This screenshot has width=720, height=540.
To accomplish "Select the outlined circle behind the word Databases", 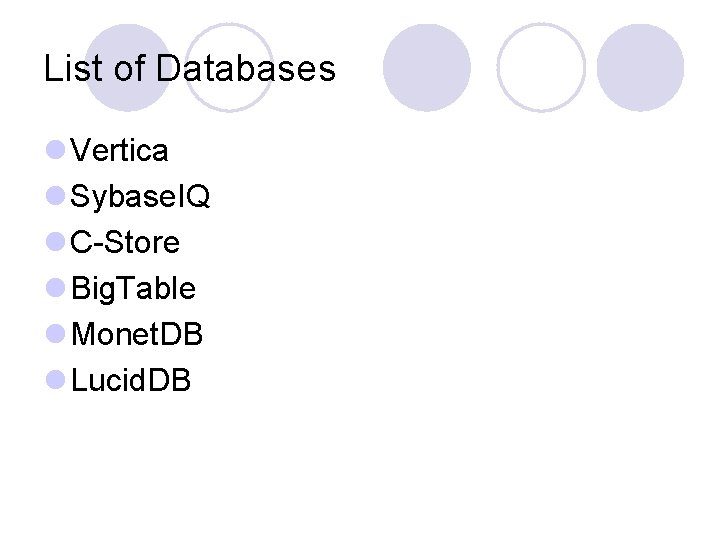I will click(x=229, y=68).
